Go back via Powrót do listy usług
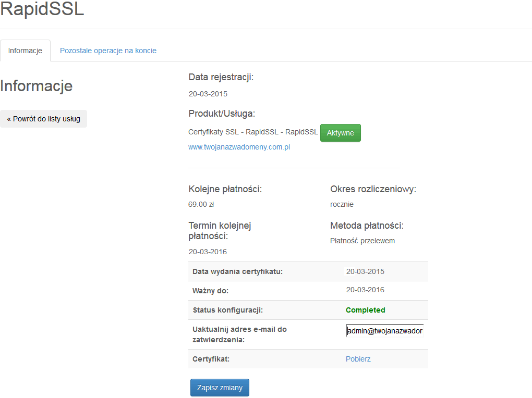532x398 pixels. pos(43,119)
